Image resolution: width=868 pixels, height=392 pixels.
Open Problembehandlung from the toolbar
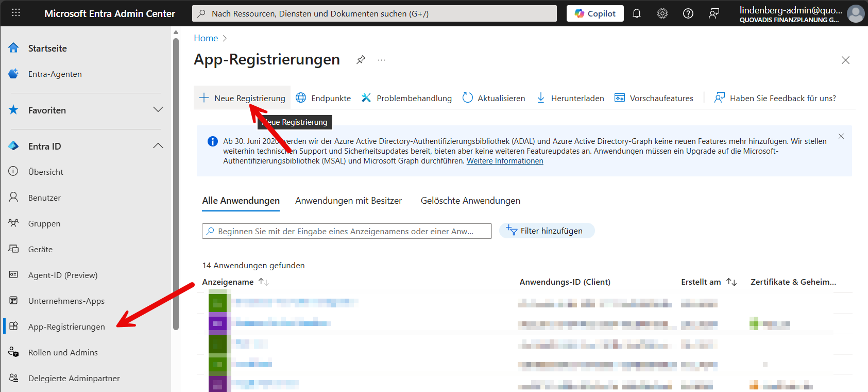click(x=406, y=98)
